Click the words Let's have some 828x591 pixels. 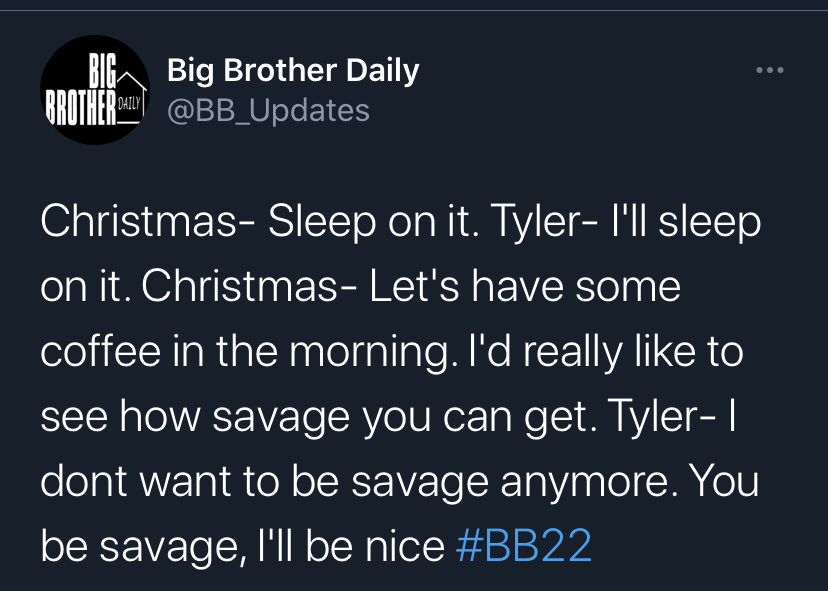(x=525, y=286)
